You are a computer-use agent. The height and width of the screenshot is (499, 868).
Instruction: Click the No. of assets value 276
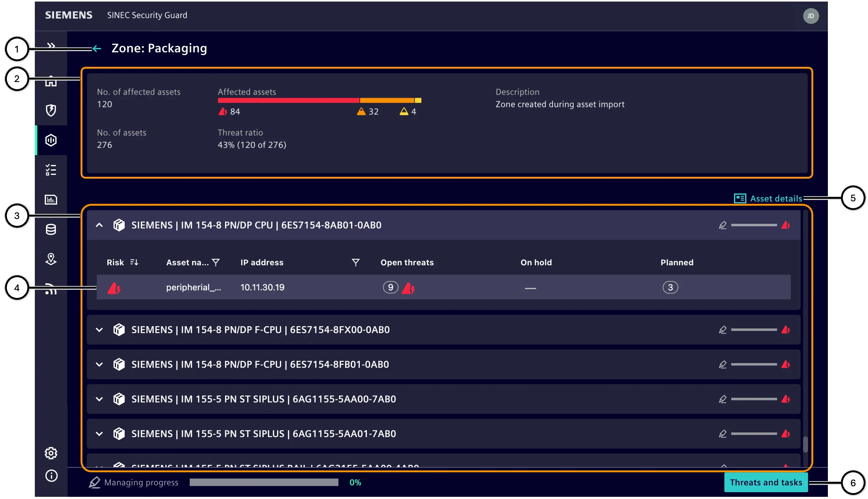point(104,145)
